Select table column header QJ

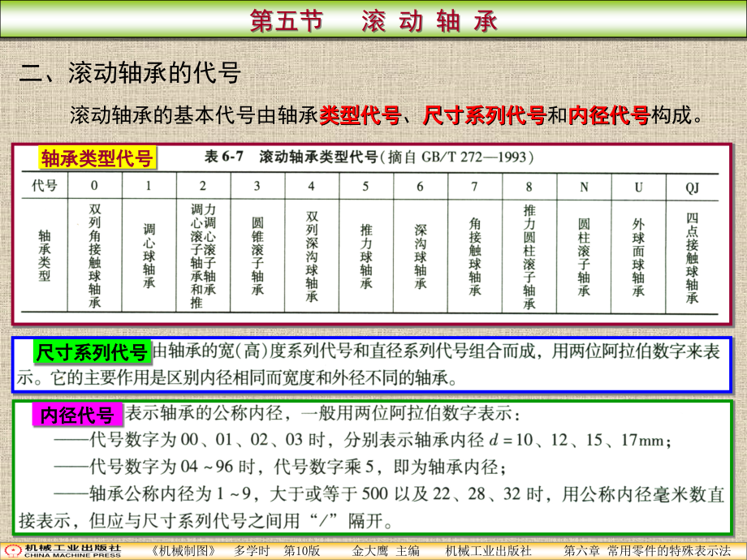click(x=693, y=187)
